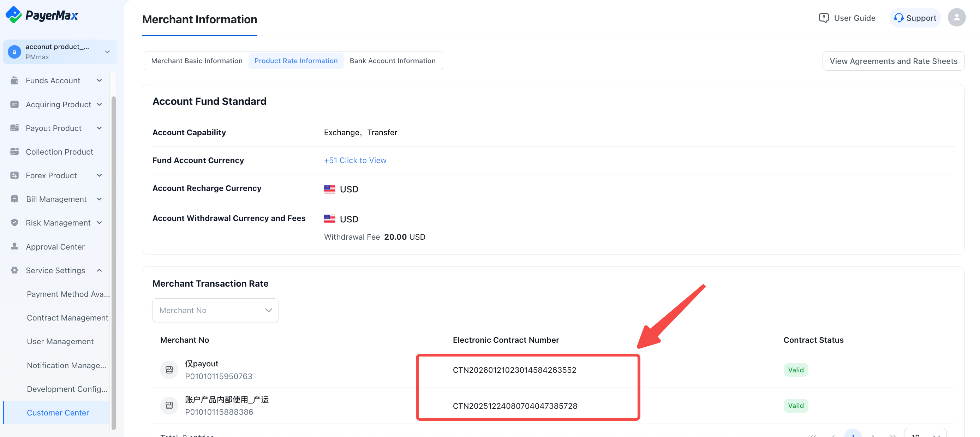Click account name 'acconut product_...'
Viewport: 980px width, 437px height.
click(58, 46)
